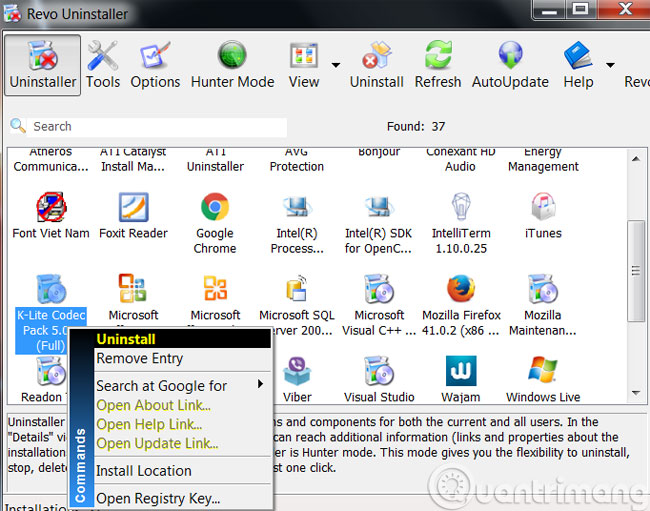
Task: Minimize the Revo Uninstaller window
Action: point(549,9)
